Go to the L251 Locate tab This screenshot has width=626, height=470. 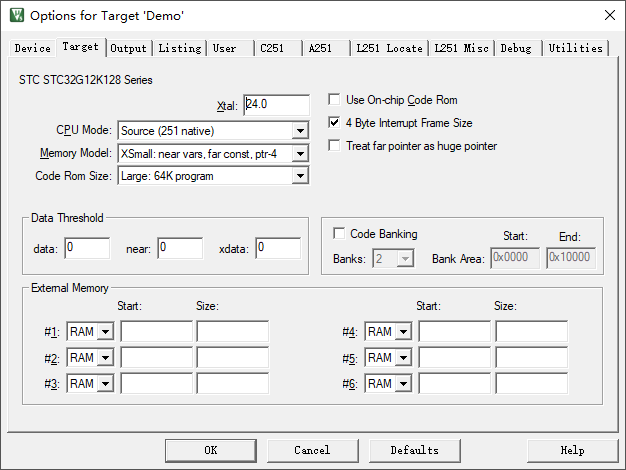pos(389,48)
